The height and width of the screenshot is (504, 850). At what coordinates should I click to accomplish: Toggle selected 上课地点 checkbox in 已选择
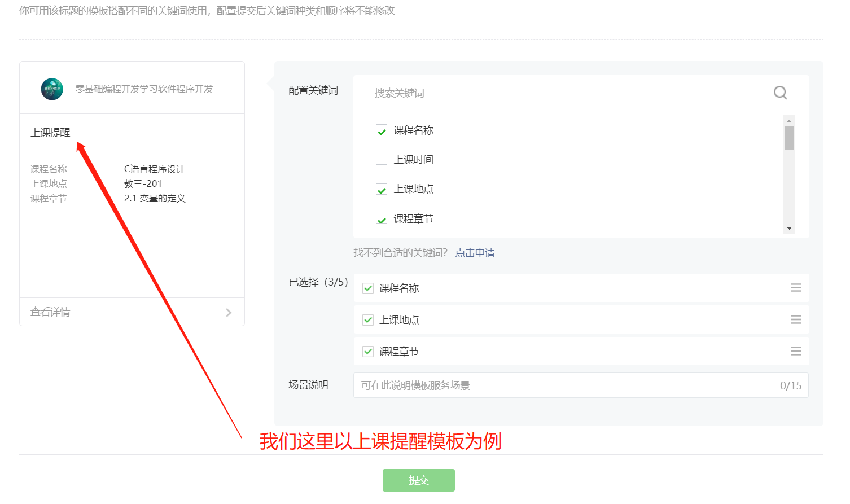click(x=368, y=320)
